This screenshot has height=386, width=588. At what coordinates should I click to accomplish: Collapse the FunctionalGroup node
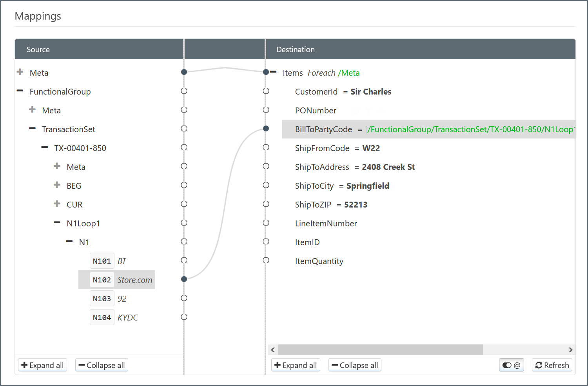pos(20,91)
